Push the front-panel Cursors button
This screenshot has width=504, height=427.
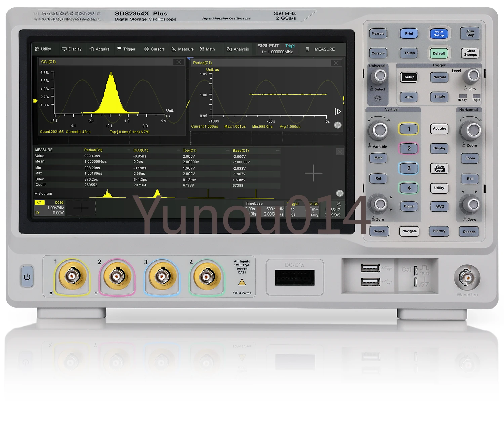tap(378, 53)
